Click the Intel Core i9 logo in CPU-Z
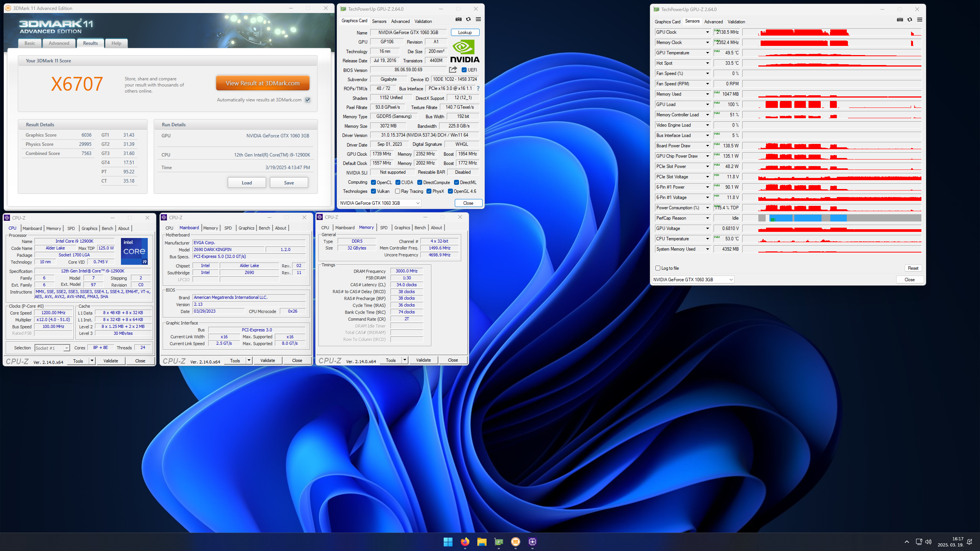Image resolution: width=980 pixels, height=551 pixels. 134,251
